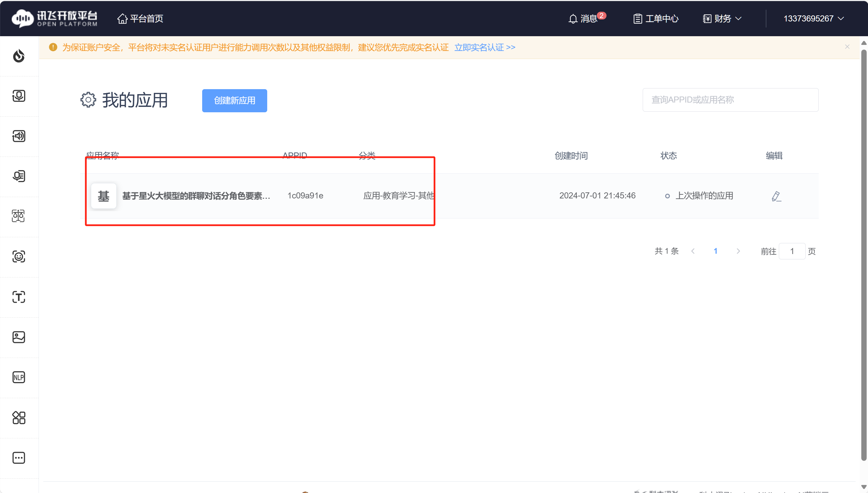Click 创建新应用 button

click(234, 101)
